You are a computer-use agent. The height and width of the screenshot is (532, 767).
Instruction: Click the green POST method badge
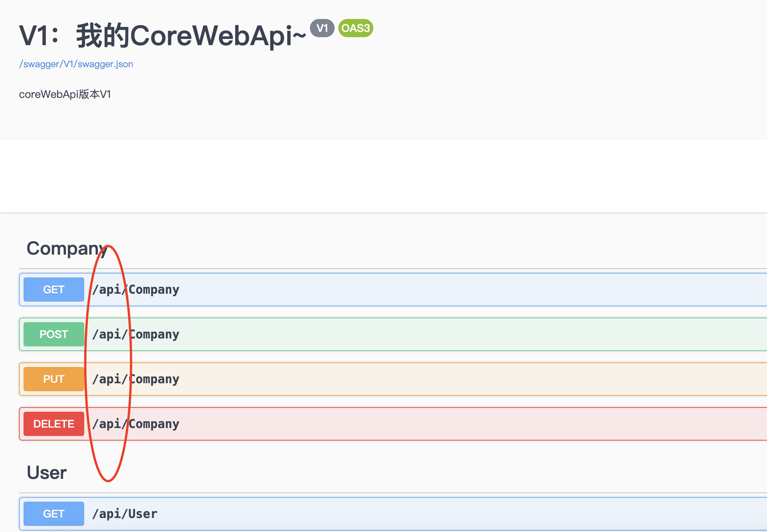pyautogui.click(x=53, y=334)
